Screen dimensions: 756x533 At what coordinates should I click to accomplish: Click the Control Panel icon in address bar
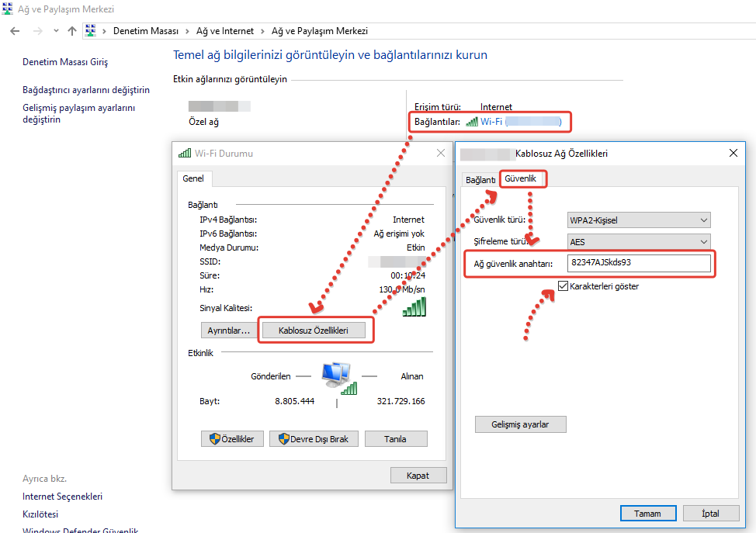[x=91, y=31]
